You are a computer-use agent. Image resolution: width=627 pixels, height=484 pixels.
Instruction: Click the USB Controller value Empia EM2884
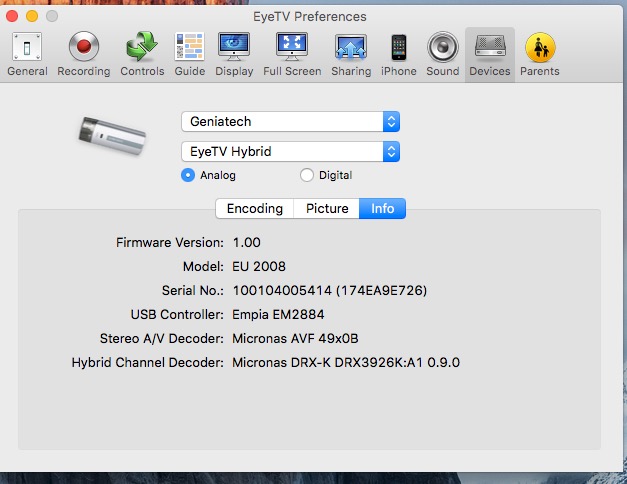[x=278, y=314]
